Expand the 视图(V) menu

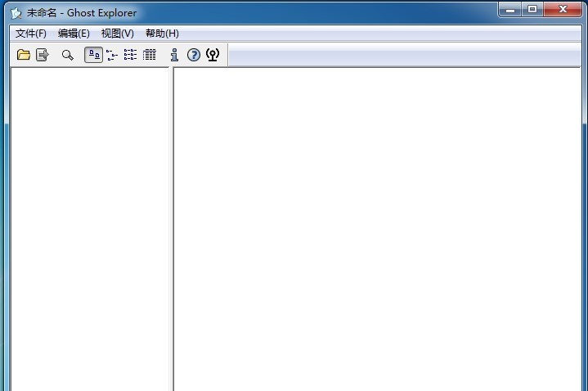[x=118, y=34]
